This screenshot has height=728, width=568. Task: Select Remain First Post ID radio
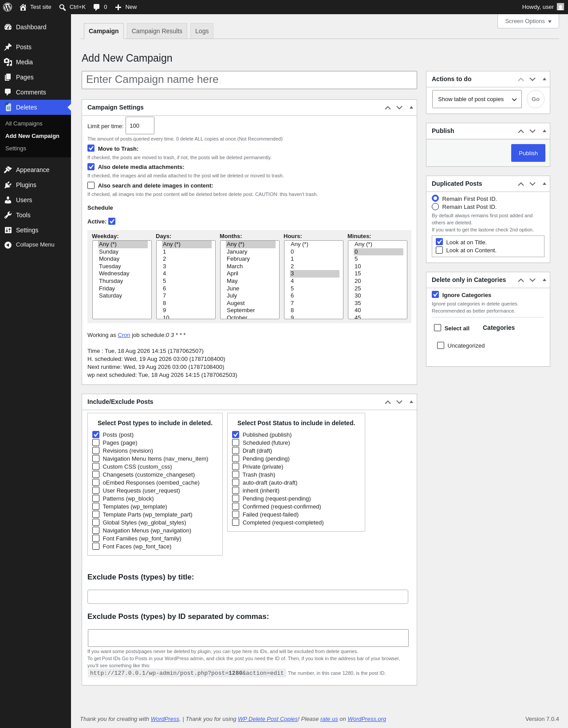435,198
